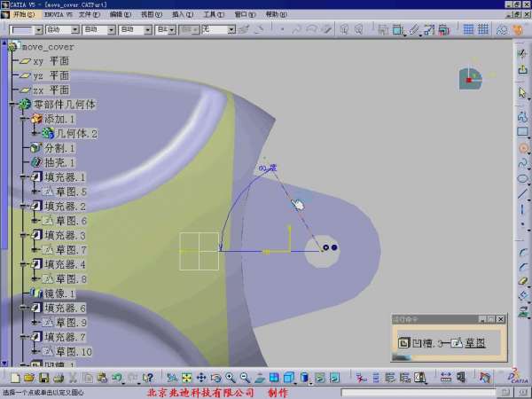This screenshot has width=532, height=399.
Task: Toggle the sketch Grid display icon
Action: pyautogui.click(x=468, y=29)
